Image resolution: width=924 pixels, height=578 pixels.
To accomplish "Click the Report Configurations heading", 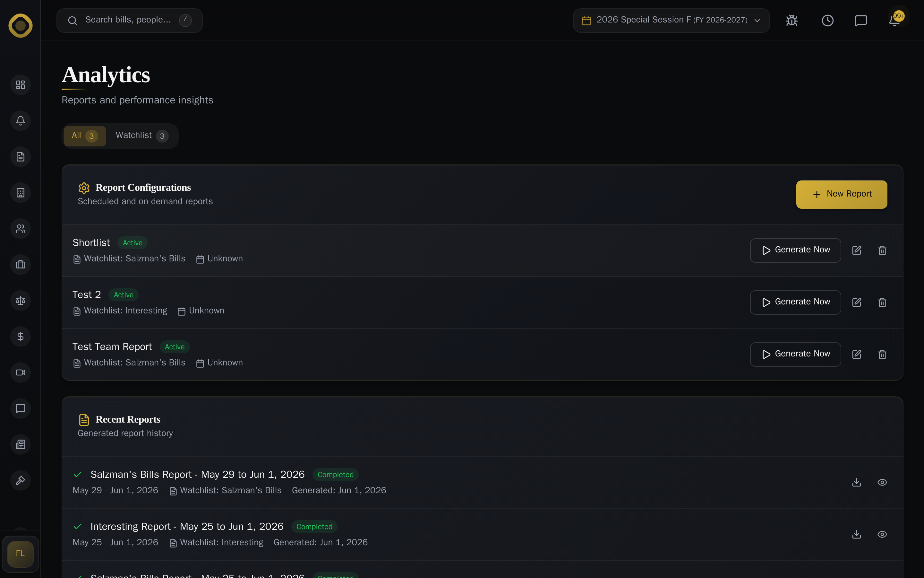I will pos(143,188).
